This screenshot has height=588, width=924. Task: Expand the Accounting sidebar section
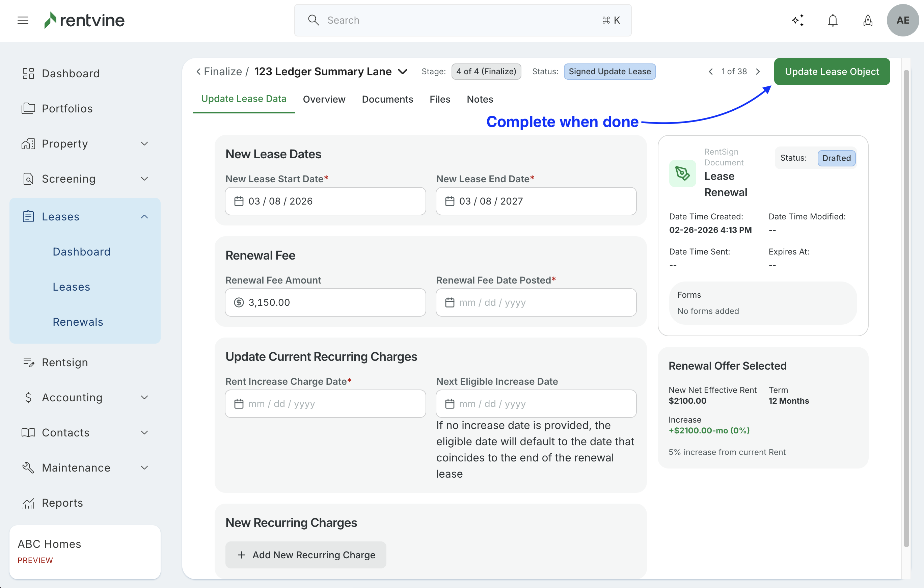pyautogui.click(x=144, y=398)
